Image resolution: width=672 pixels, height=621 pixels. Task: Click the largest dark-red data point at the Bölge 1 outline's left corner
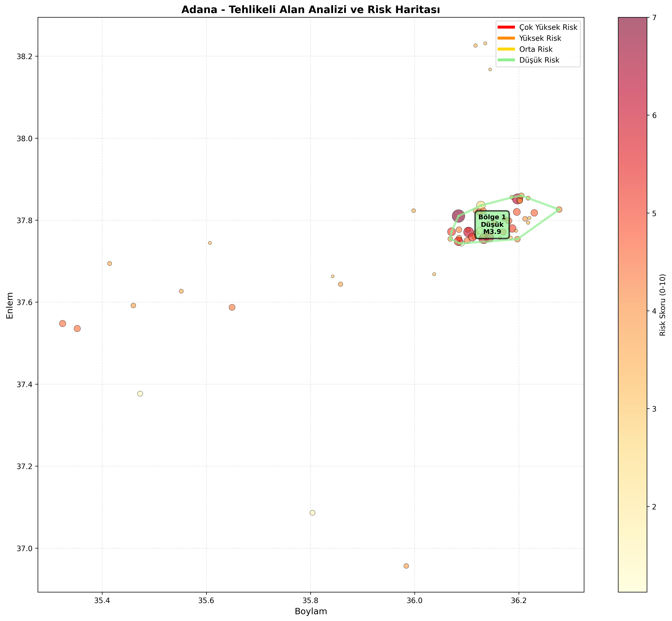point(458,216)
